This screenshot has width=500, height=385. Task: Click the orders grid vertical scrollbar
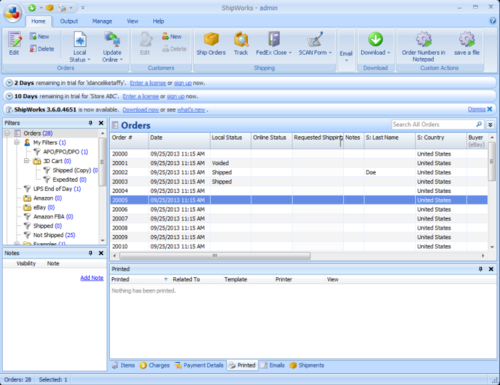point(492,161)
